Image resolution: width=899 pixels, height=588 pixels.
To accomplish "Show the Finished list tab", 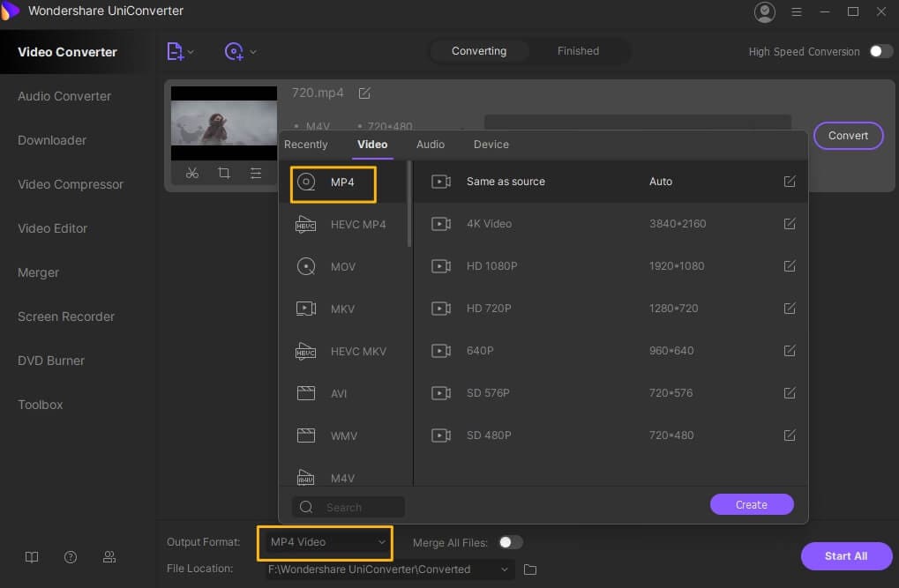I will (578, 51).
